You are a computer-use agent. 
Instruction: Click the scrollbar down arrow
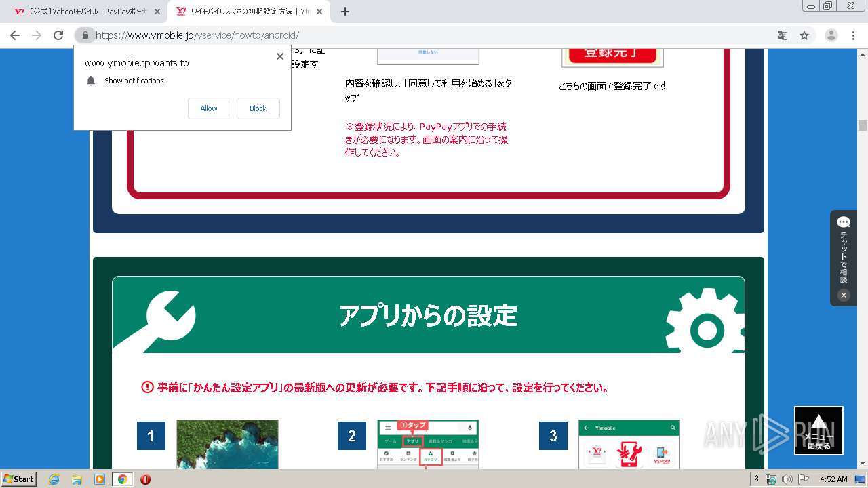[x=863, y=464]
